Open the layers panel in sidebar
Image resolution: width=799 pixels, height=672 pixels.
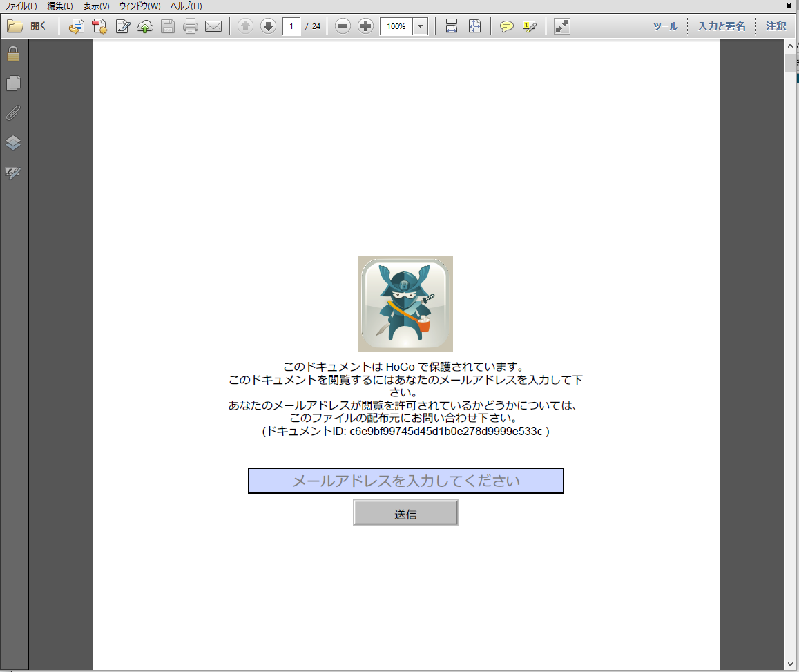coord(12,144)
